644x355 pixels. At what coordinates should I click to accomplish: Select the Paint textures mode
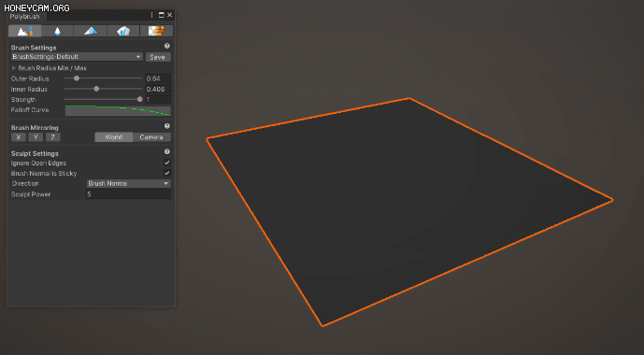tap(156, 31)
